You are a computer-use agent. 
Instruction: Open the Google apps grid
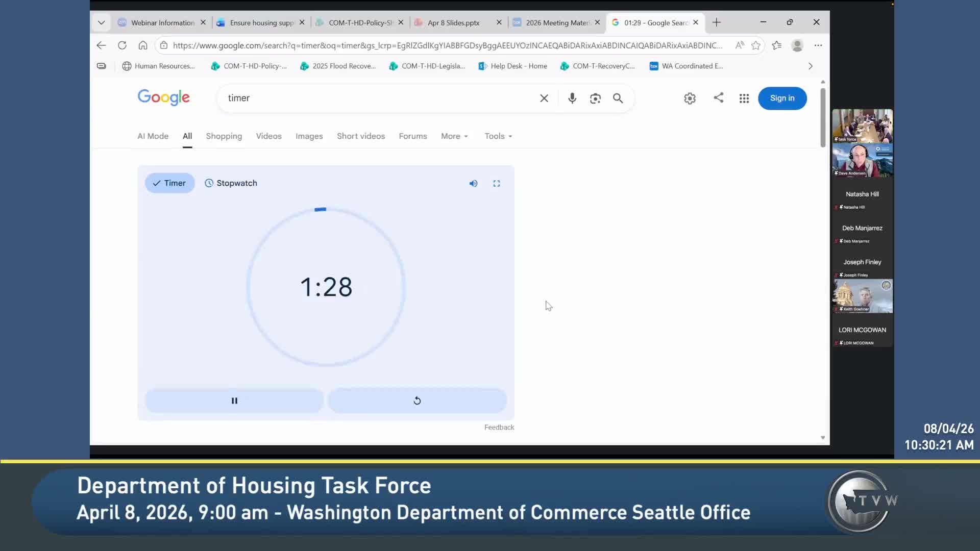click(x=744, y=98)
